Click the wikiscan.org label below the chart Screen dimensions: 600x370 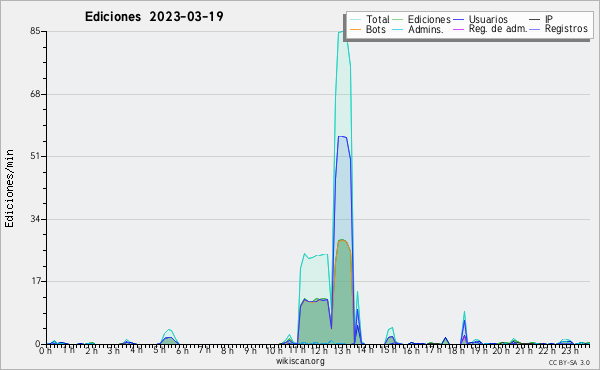click(x=300, y=361)
